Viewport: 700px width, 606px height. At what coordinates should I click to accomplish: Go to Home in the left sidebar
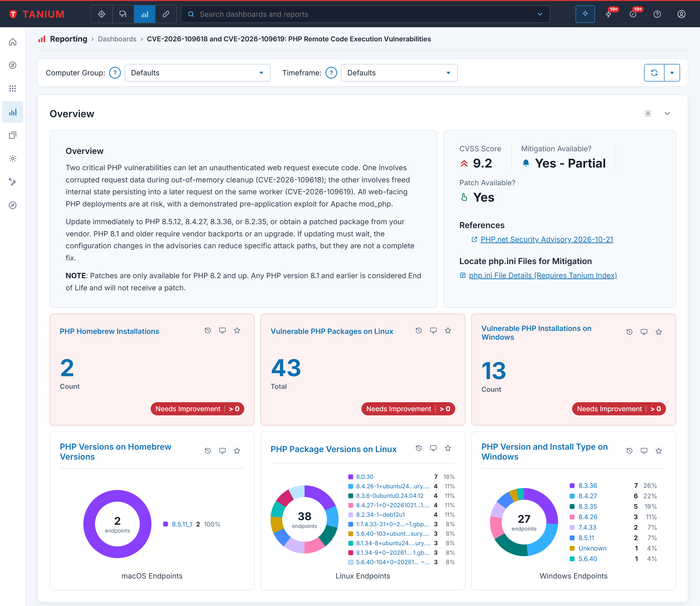point(12,42)
